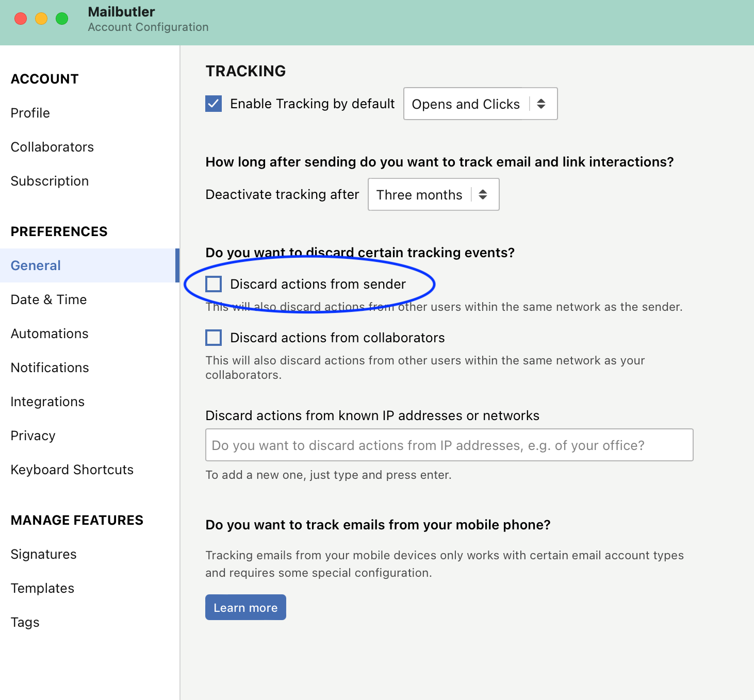
Task: Click 'track emails from your mobile phone' heading
Action: tap(378, 525)
